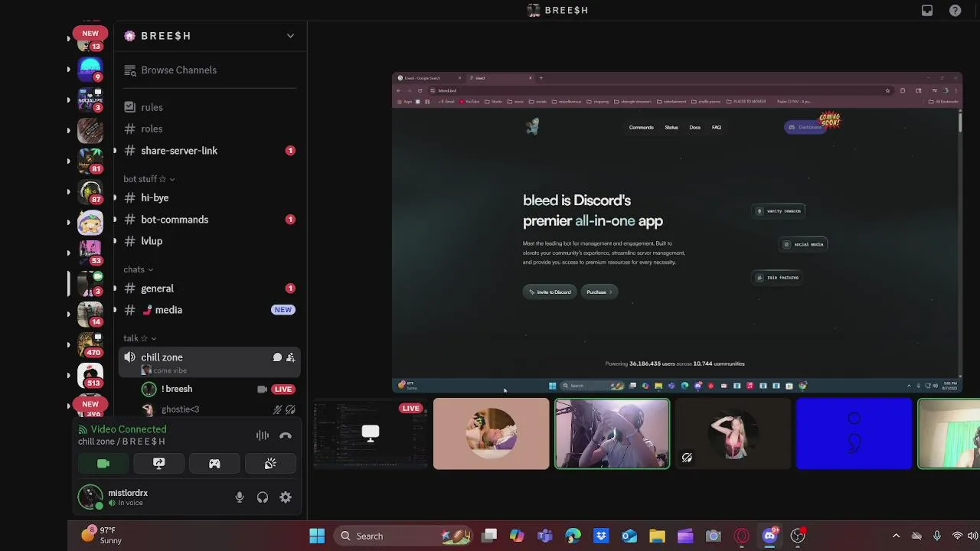This screenshot has width=980, height=551.
Task: Open server with 513 unread badge
Action: click(x=90, y=375)
